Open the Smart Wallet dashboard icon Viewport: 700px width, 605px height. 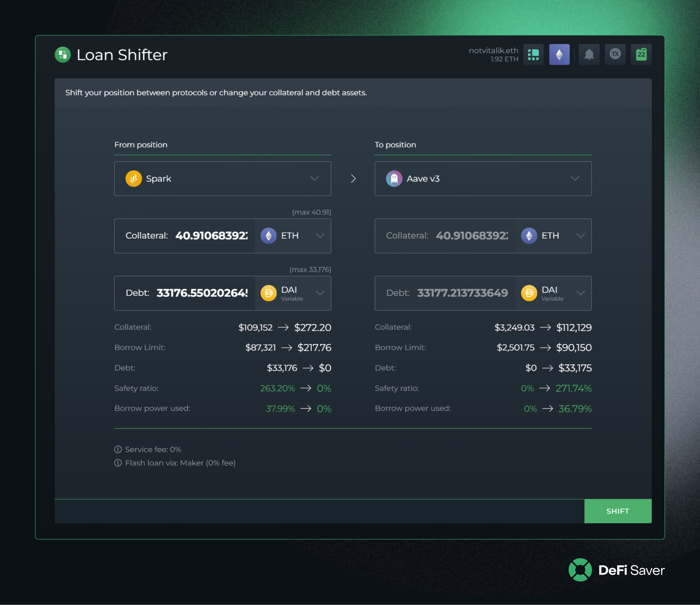pos(533,55)
